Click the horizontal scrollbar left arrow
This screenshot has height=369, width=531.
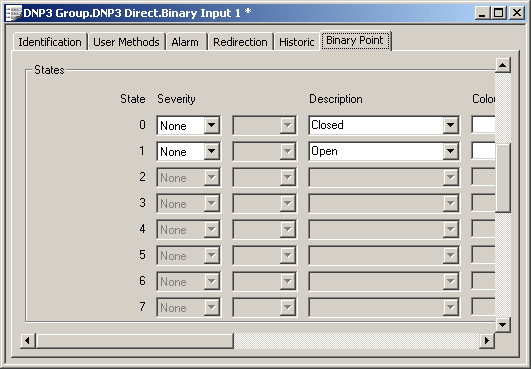pos(28,340)
